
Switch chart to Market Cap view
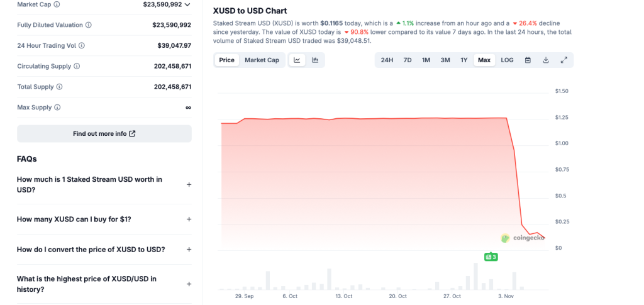[x=262, y=60]
